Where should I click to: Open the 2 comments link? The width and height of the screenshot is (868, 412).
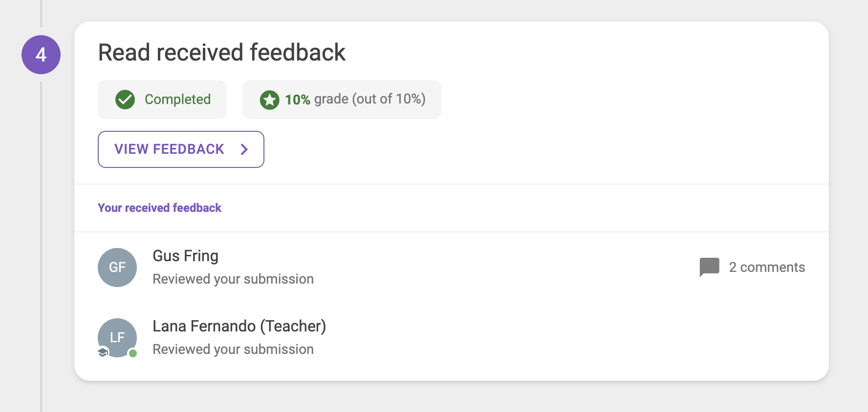(x=766, y=267)
